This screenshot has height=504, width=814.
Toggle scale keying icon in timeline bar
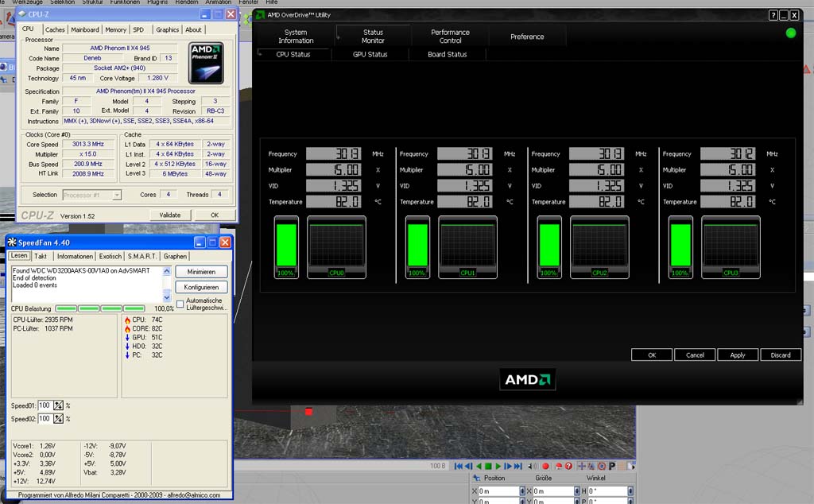(591, 466)
